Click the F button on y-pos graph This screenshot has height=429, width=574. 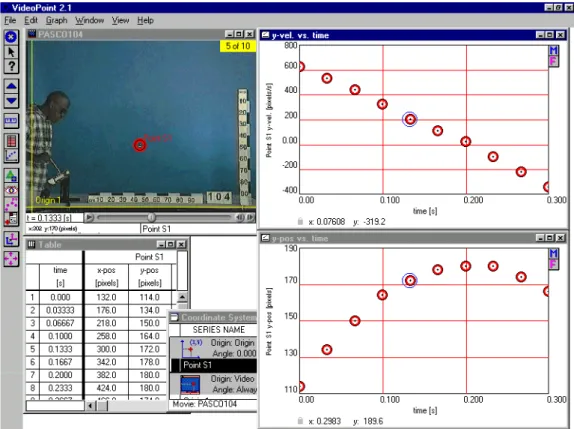coord(553,264)
